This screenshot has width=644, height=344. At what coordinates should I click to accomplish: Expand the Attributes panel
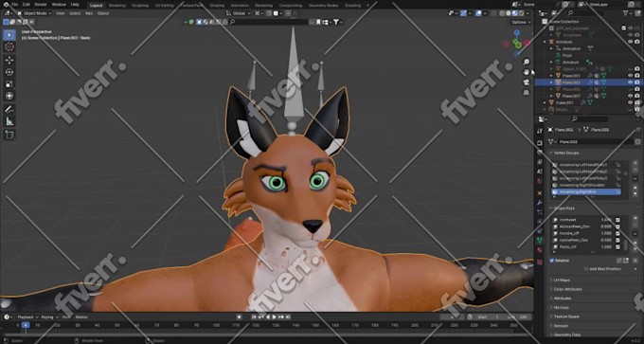562,299
